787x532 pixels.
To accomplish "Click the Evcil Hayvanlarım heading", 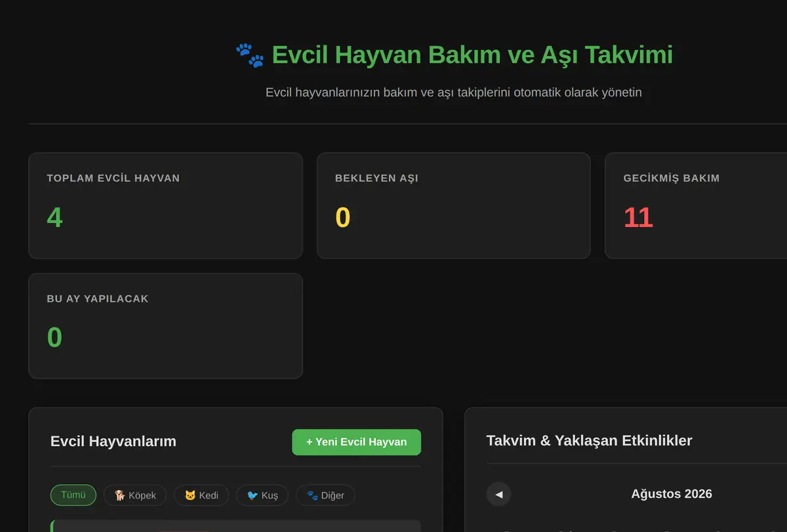I will coord(113,441).
